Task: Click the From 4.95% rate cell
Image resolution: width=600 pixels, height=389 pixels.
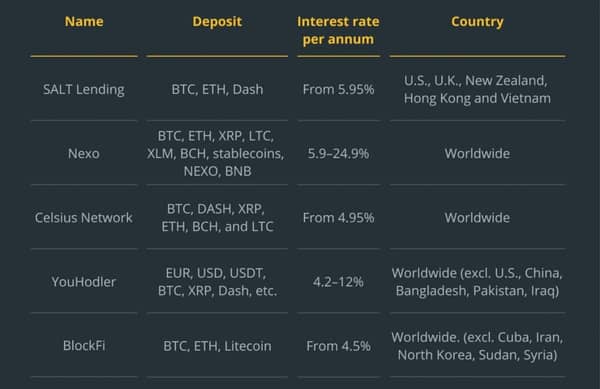Action: click(x=338, y=218)
